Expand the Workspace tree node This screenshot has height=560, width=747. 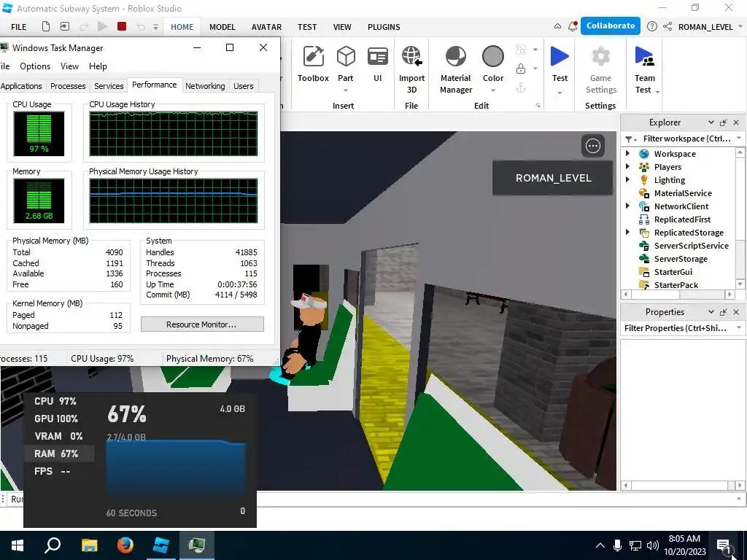click(627, 153)
